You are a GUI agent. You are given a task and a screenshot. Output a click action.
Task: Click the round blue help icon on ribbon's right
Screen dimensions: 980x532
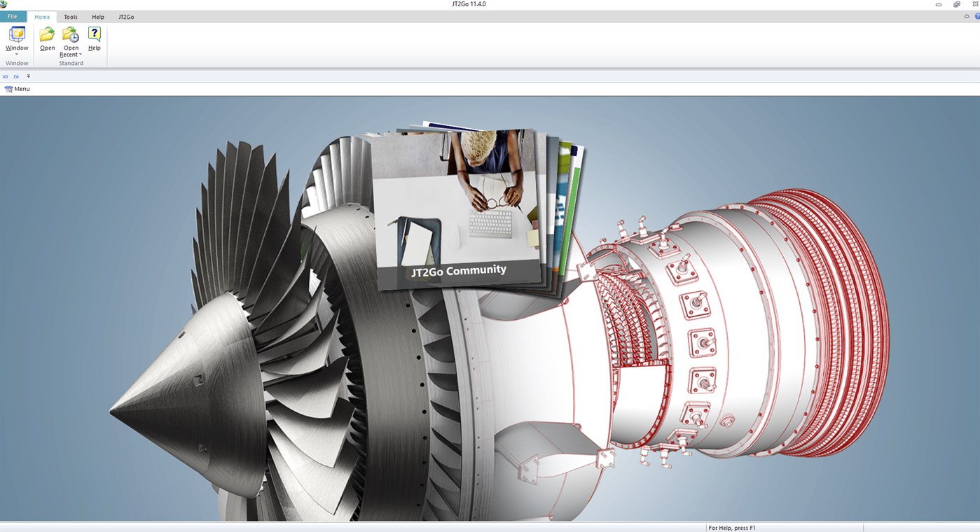(x=977, y=16)
